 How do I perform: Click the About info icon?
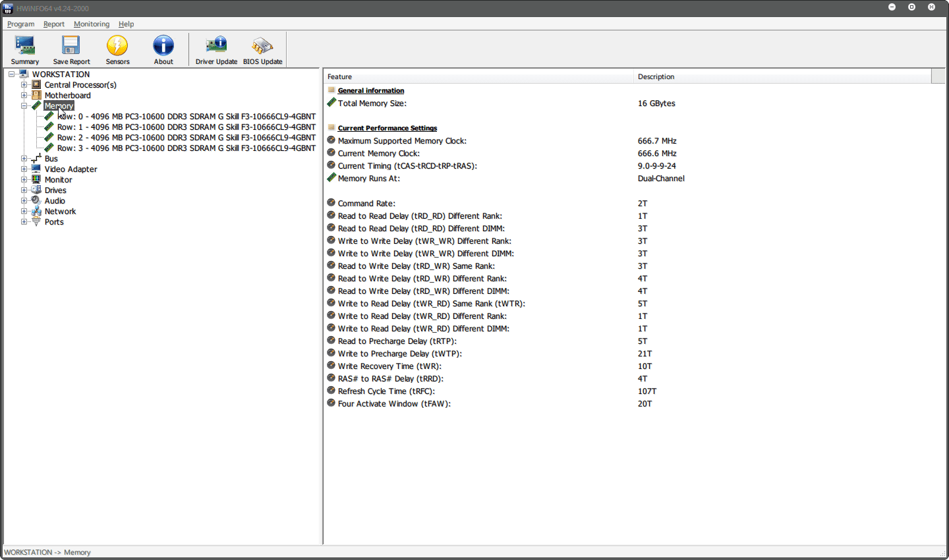coord(163,45)
